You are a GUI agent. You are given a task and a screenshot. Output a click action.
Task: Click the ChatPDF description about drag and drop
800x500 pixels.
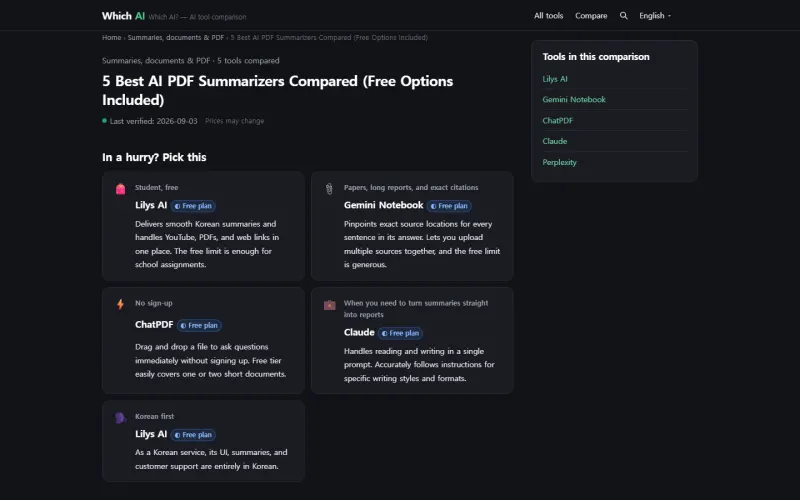pyautogui.click(x=211, y=360)
